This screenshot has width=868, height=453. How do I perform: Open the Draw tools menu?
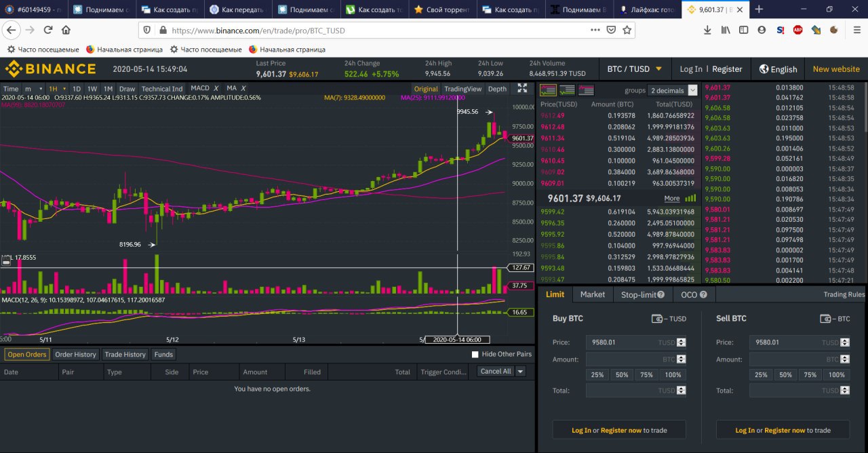click(127, 89)
